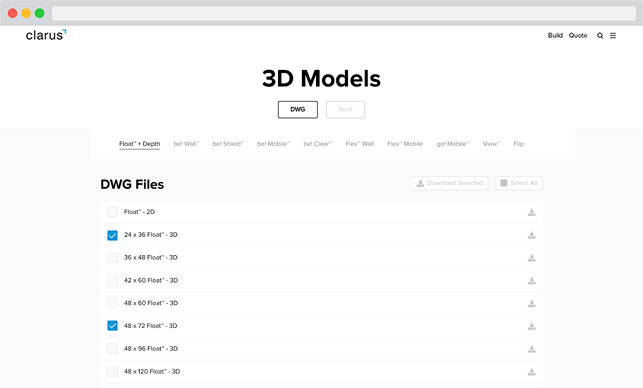Switch to the View tab
The width and height of the screenshot is (643, 388).
click(x=491, y=144)
